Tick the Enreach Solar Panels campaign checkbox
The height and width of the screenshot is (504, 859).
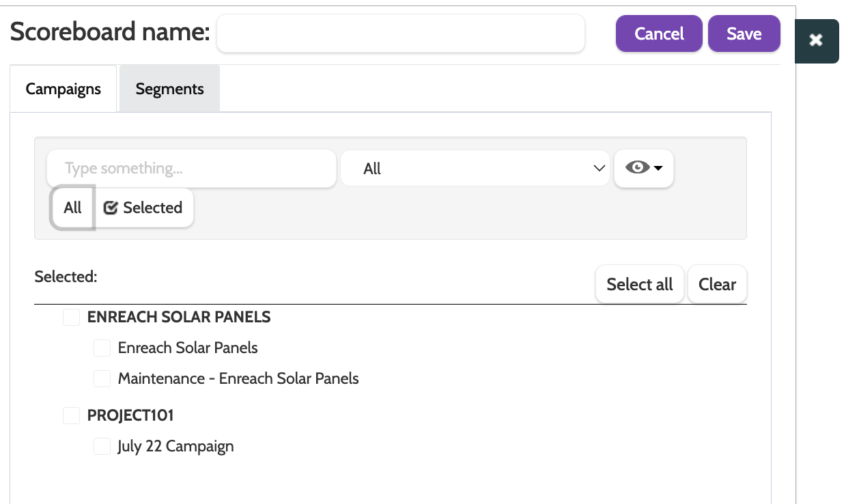tap(102, 348)
